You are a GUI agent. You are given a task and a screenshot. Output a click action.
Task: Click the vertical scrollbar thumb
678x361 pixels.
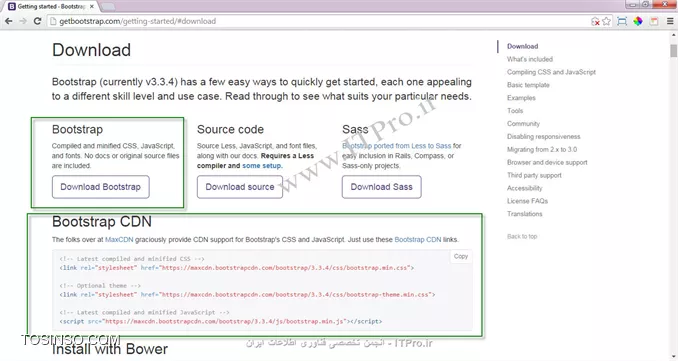(x=673, y=51)
